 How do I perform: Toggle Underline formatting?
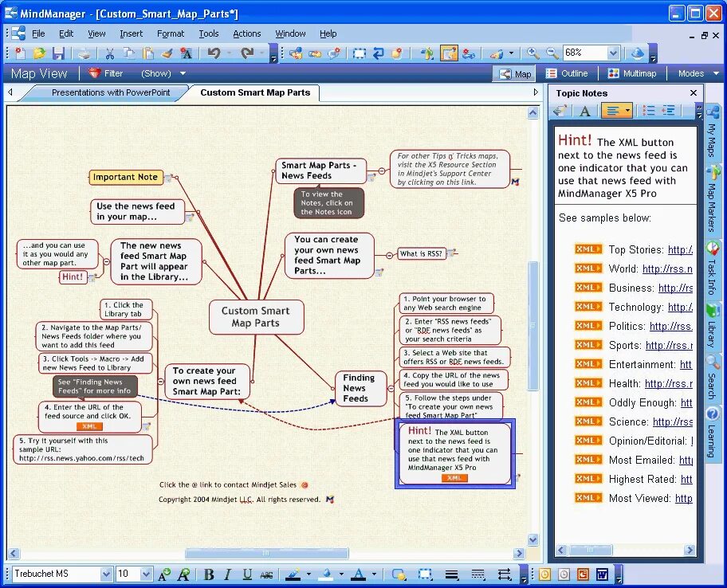coord(247,574)
